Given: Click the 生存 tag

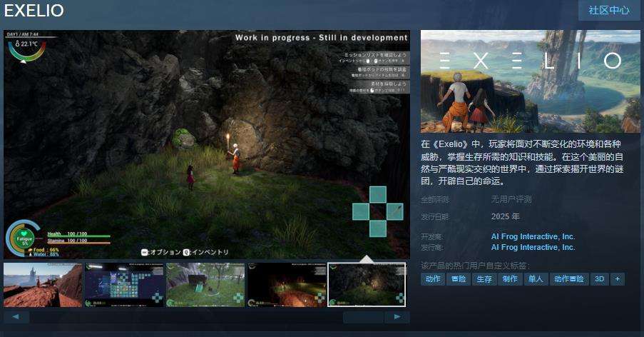Looking at the screenshot, I should 484,278.
